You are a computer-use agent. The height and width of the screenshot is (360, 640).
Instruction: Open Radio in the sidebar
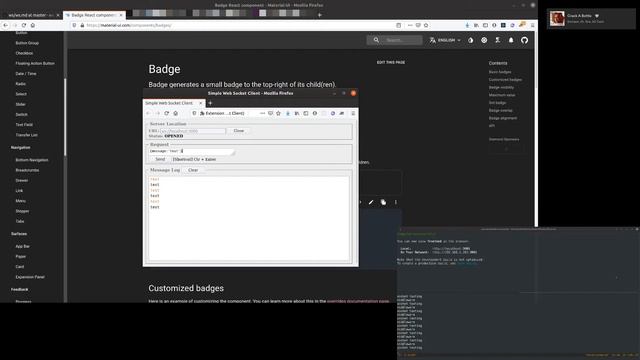[20, 84]
